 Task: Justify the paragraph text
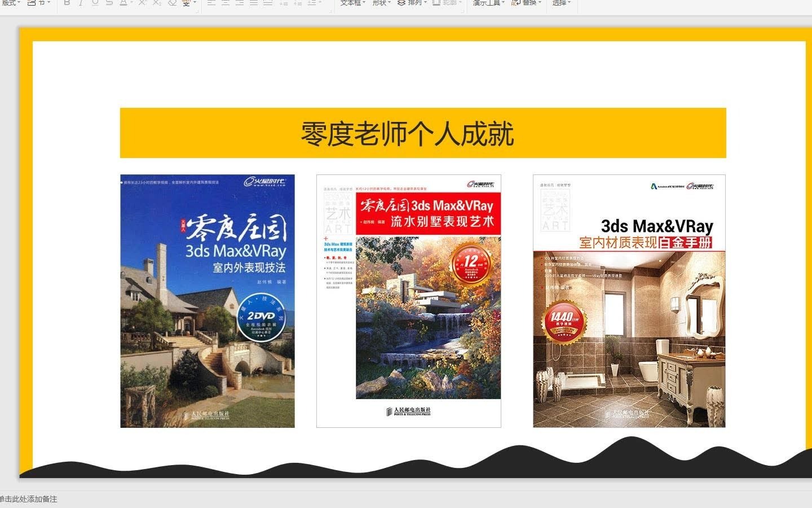(254, 3)
